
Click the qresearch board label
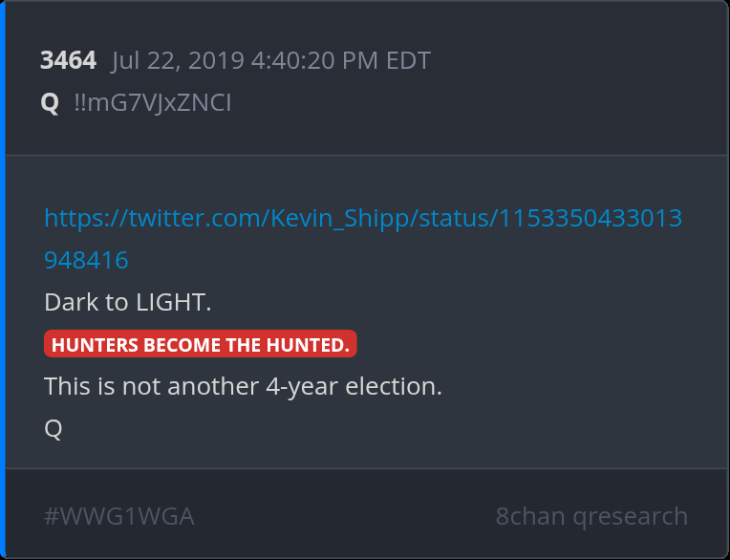pos(630,517)
